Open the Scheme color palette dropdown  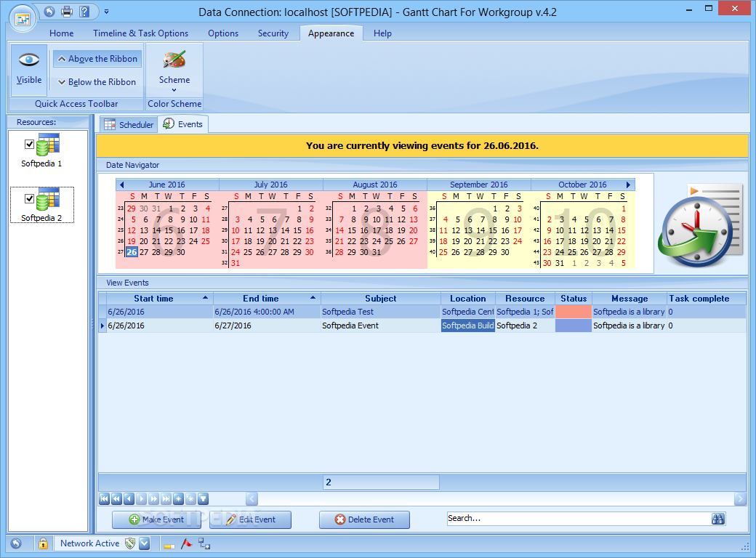[174, 70]
